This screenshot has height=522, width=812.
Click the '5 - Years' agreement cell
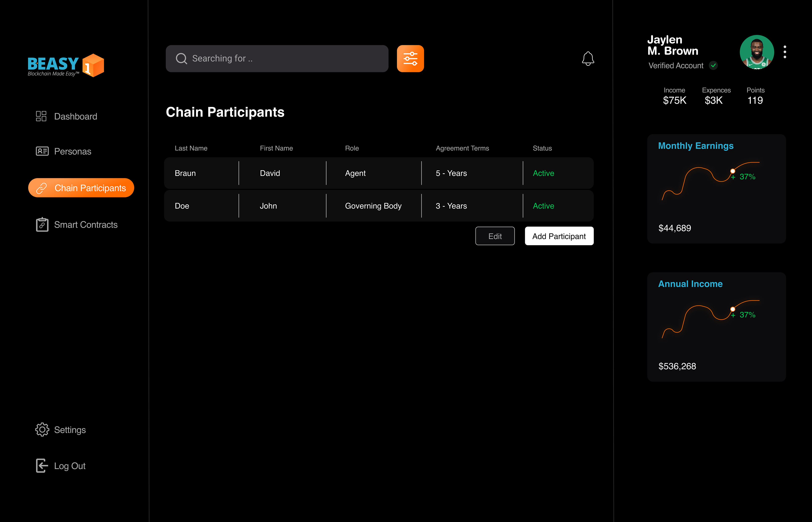tap(451, 173)
